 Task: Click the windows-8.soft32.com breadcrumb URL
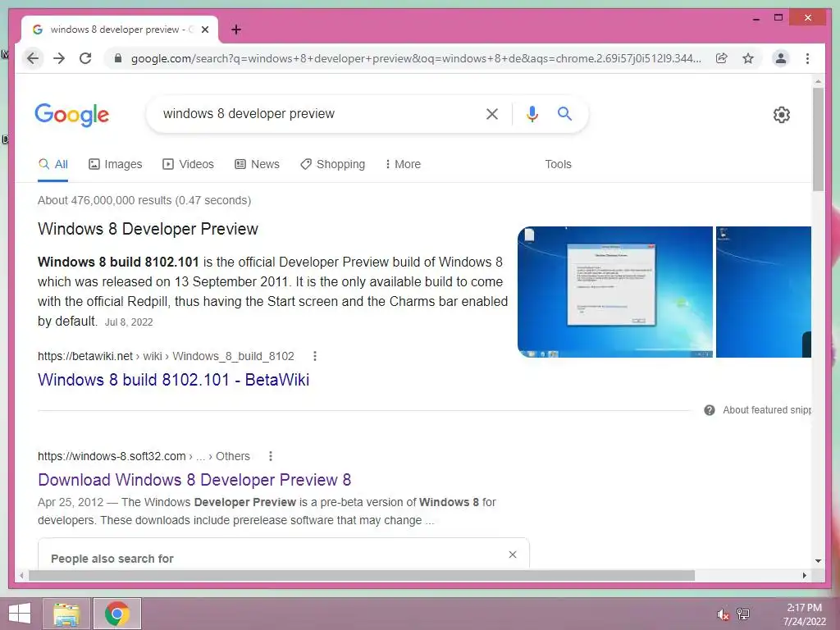pos(144,456)
